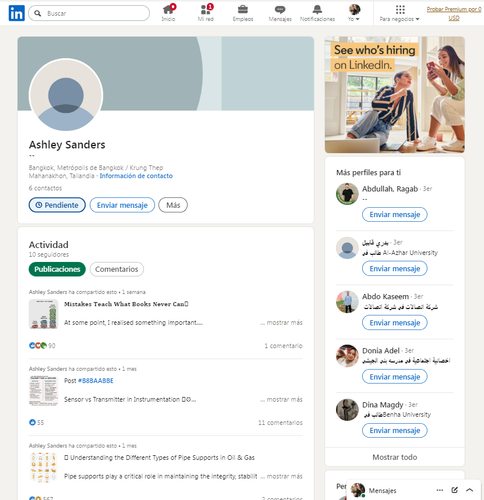Screen dimensions: 484x500
Task: Open the Inicio home icon
Action: [168, 13]
